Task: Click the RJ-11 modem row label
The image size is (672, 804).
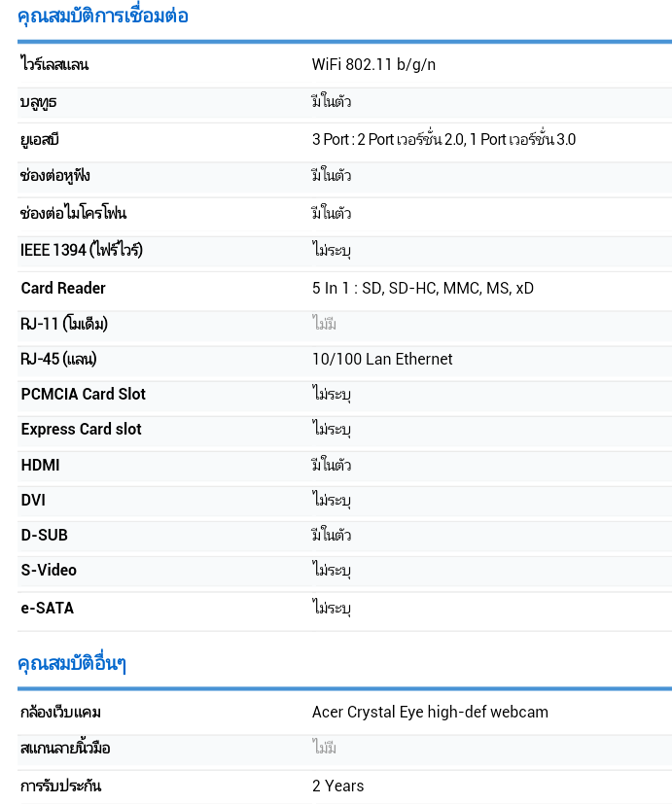Action: tap(64, 324)
